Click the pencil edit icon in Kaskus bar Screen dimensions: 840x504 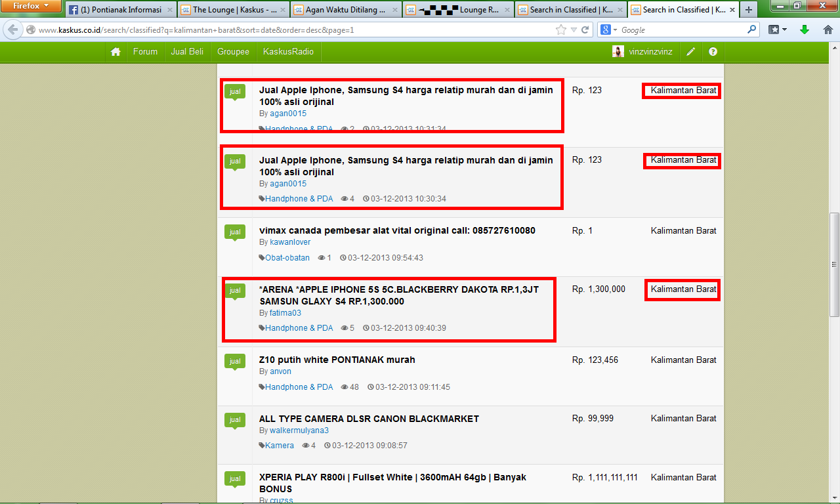pos(690,52)
